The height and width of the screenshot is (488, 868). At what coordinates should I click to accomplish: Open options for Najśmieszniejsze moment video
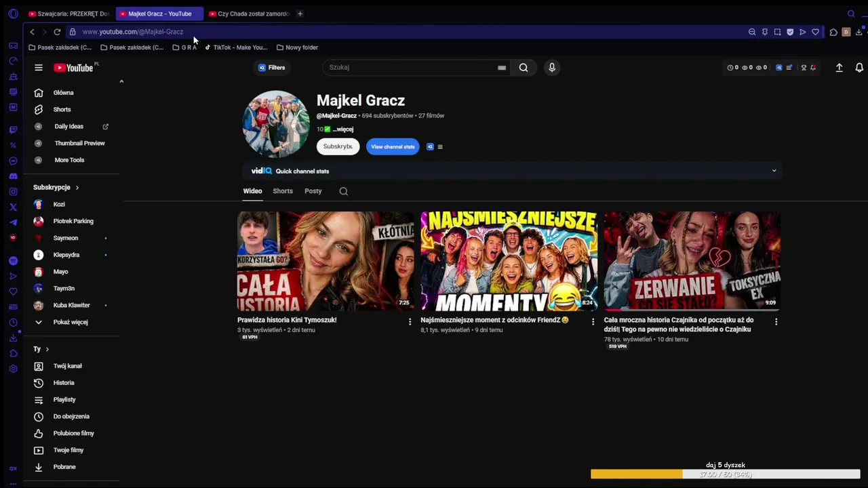click(x=593, y=322)
